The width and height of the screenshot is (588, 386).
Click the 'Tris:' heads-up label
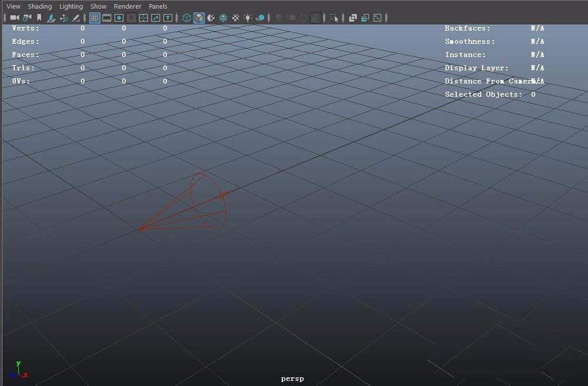(23, 68)
